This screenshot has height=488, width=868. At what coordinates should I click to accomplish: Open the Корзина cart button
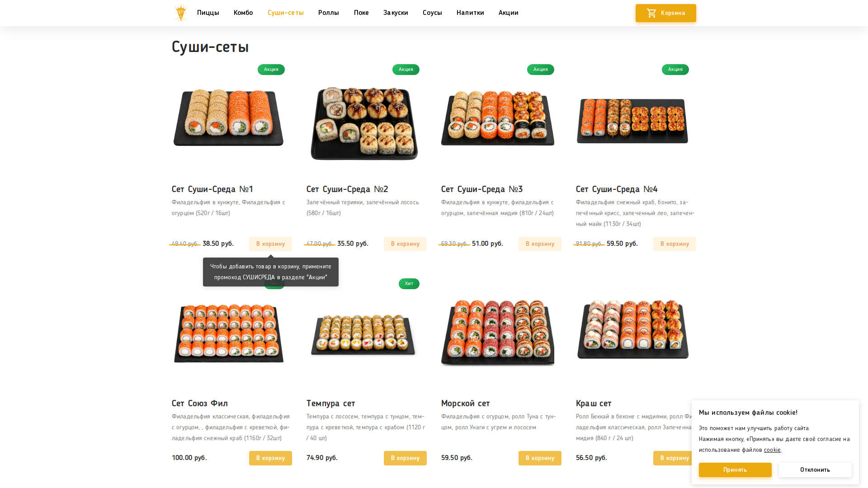pyautogui.click(x=665, y=13)
